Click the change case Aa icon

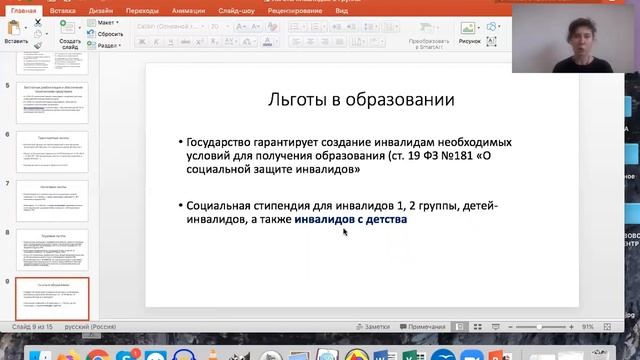(247, 42)
